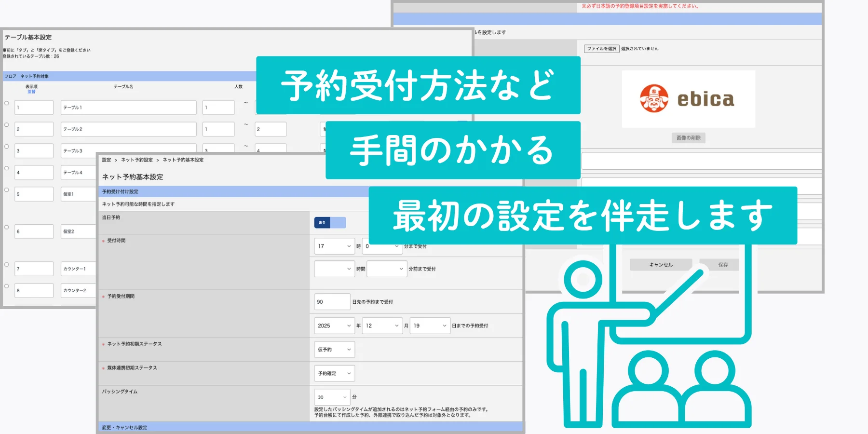Click the テーブル基本設定 title text
This screenshot has height=434, width=868.
tap(28, 37)
